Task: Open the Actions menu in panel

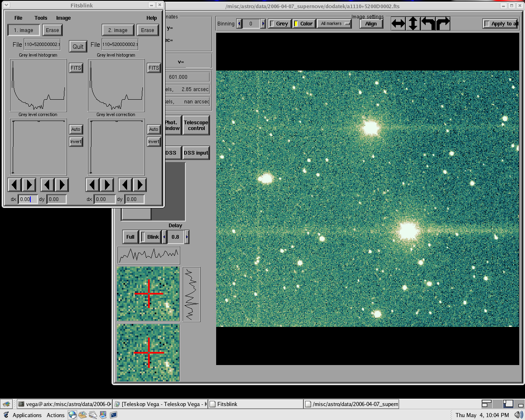Action: click(55, 415)
